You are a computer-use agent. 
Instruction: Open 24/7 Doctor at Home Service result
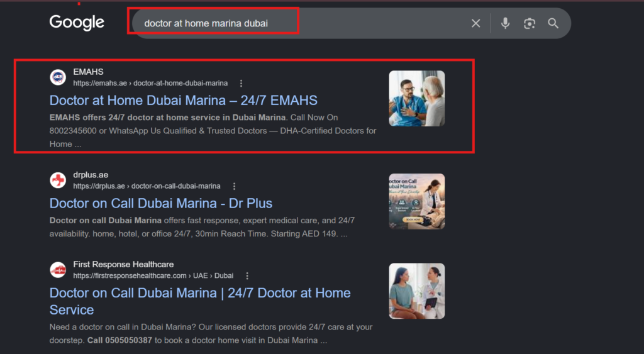click(x=200, y=301)
